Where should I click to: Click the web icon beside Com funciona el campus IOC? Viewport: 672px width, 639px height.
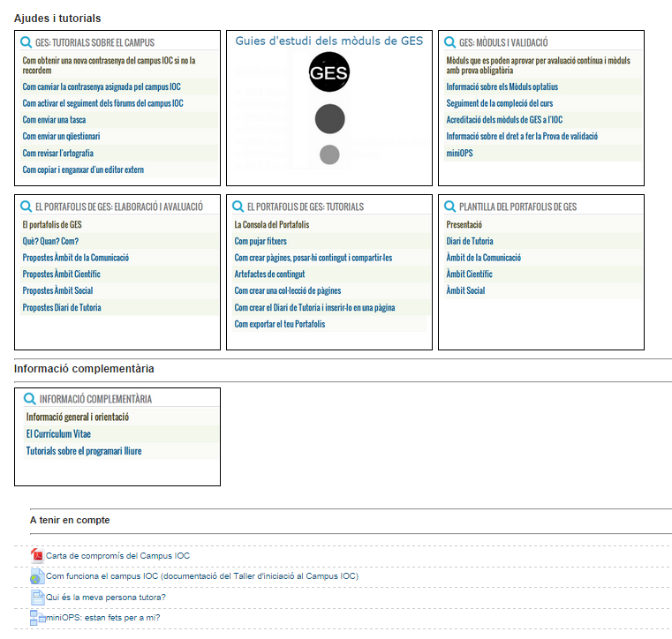[37, 576]
